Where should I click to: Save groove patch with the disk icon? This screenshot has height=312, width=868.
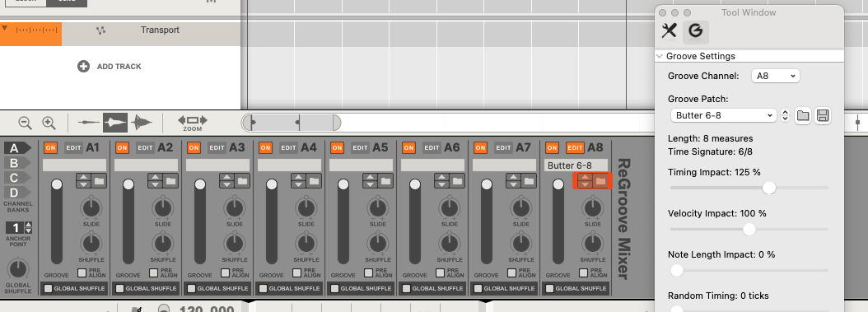[823, 115]
